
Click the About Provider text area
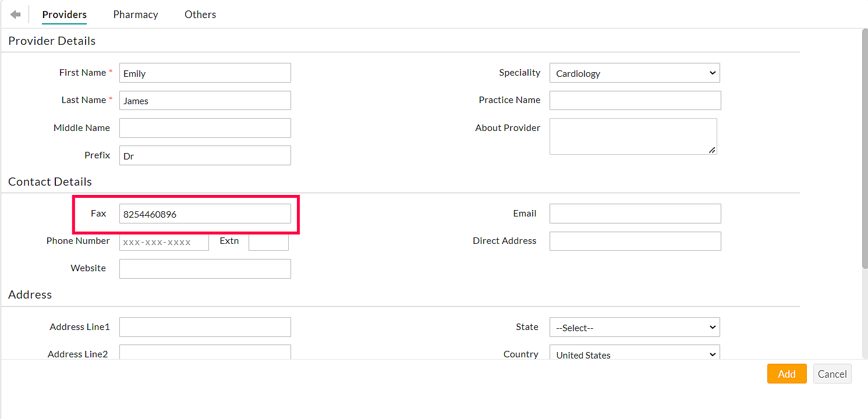pos(632,136)
